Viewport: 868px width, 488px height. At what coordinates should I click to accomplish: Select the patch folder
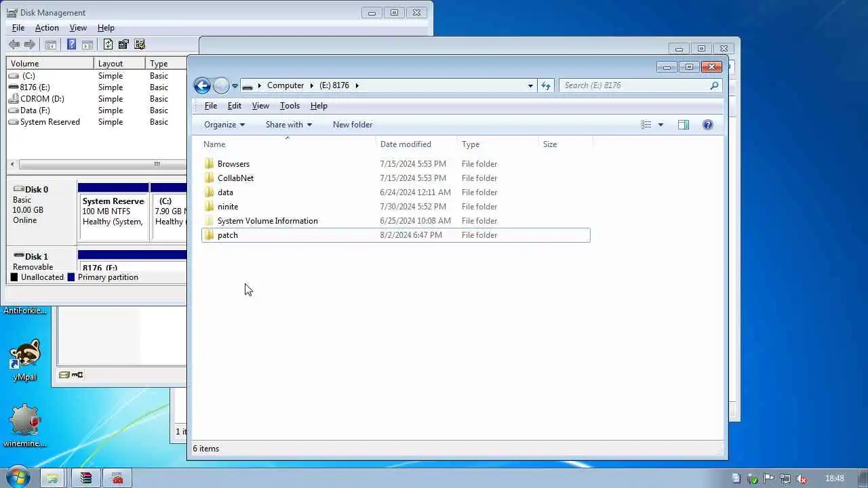coord(395,235)
